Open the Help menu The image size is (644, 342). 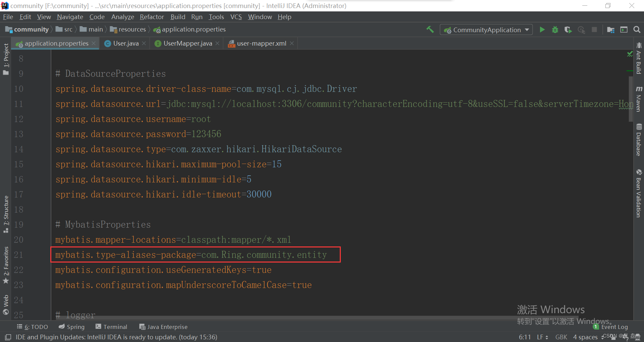[284, 17]
